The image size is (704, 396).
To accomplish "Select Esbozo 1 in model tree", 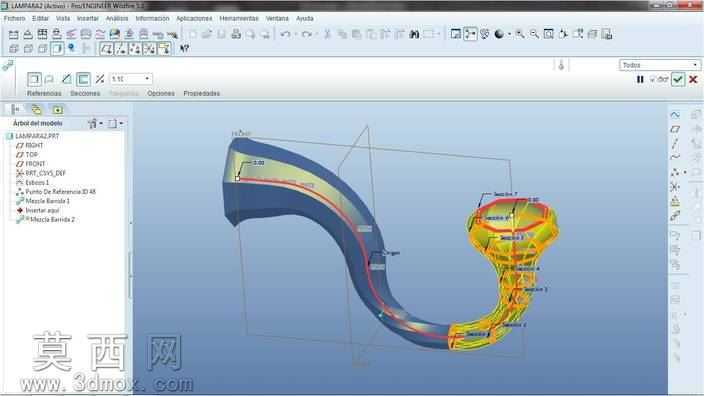I will 37,183.
